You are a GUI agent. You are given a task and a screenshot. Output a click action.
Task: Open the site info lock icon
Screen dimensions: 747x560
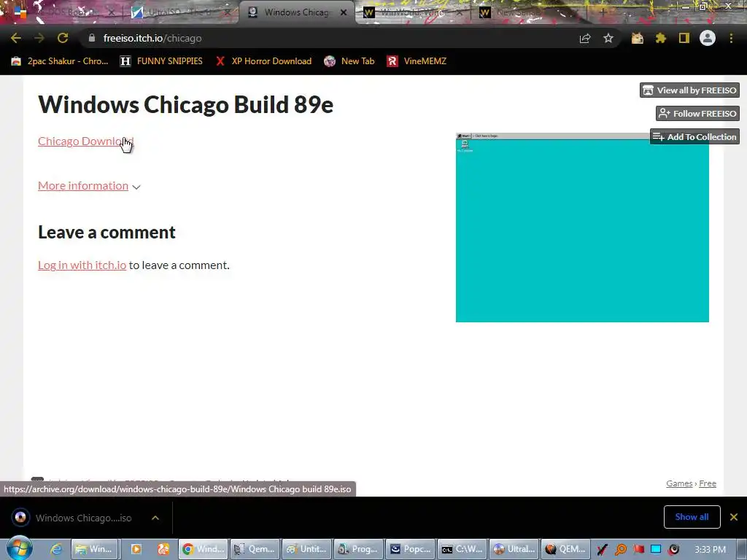click(x=91, y=38)
